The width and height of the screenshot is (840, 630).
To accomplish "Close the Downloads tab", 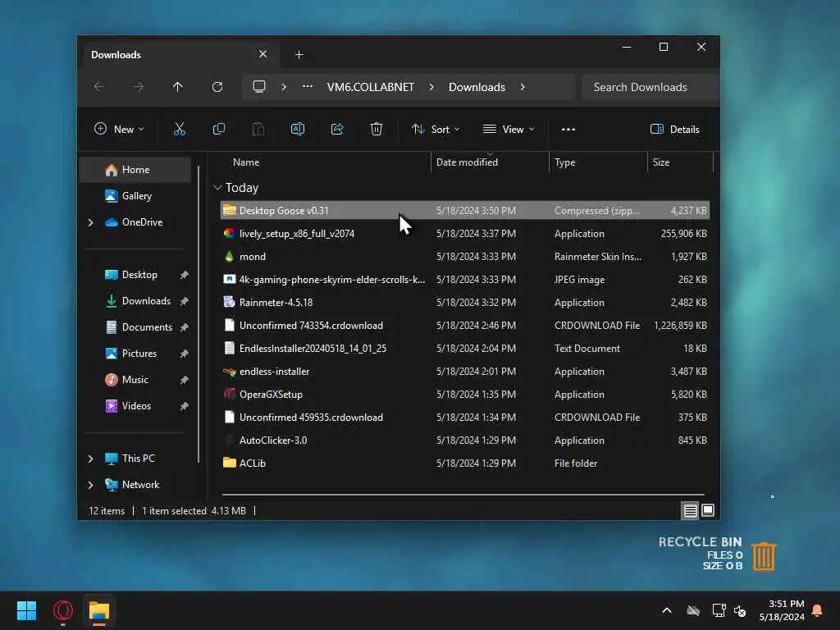I will (262, 54).
